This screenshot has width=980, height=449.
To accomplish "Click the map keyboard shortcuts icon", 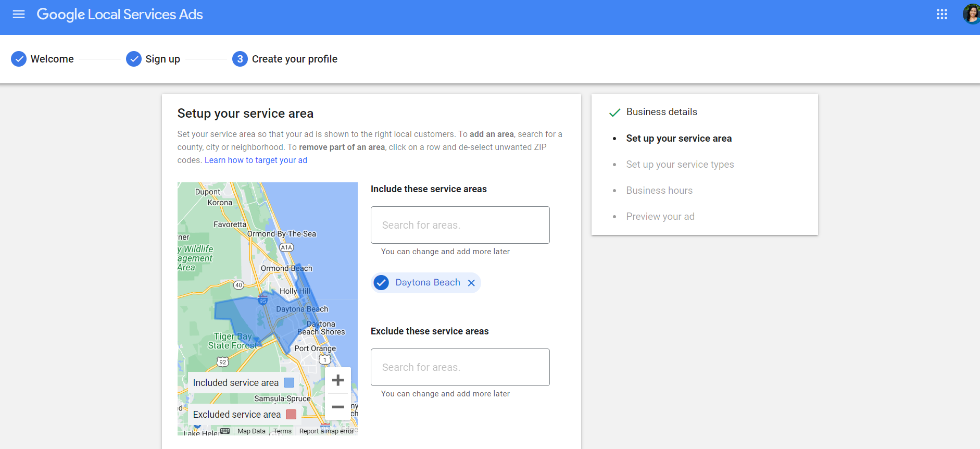I will coord(225,431).
